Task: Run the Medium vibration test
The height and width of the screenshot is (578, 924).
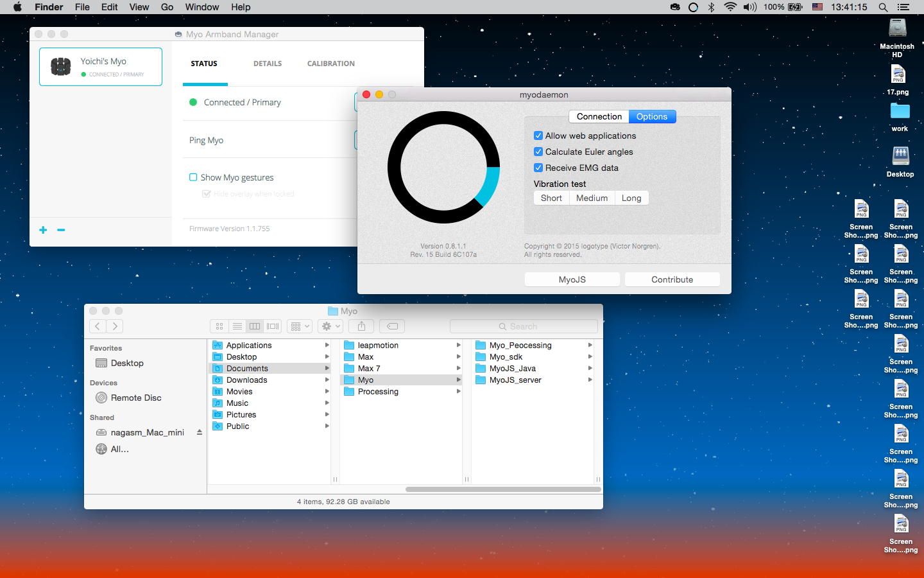Action: pos(592,198)
